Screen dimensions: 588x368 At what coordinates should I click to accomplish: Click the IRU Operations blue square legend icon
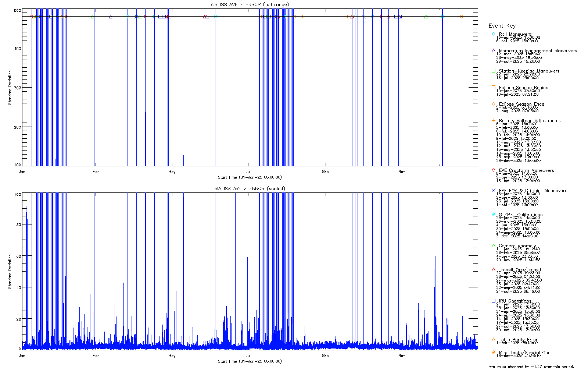(x=493, y=301)
